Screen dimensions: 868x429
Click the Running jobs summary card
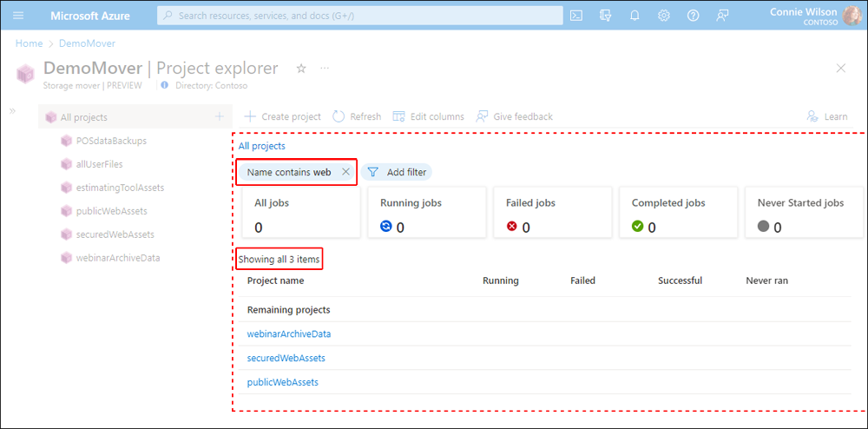427,213
